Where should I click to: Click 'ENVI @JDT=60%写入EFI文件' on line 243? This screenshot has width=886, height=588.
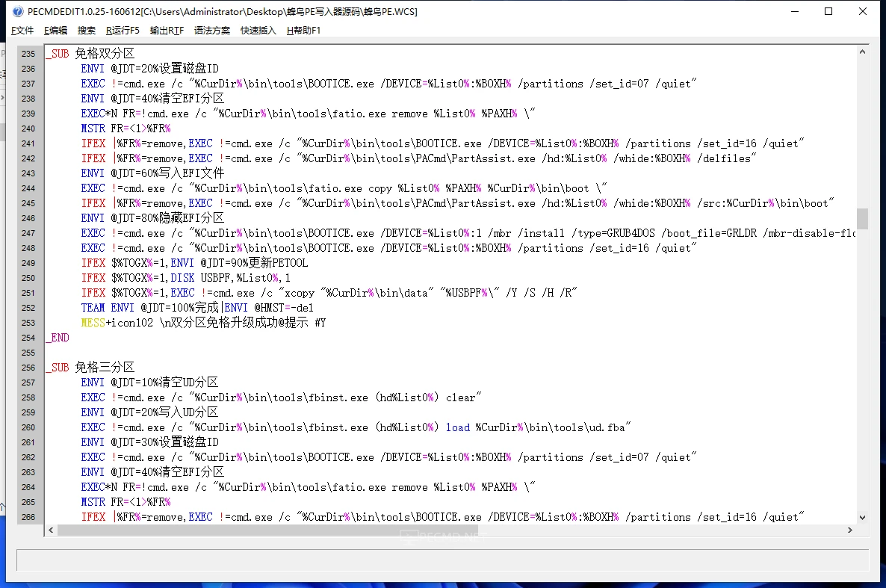point(152,173)
